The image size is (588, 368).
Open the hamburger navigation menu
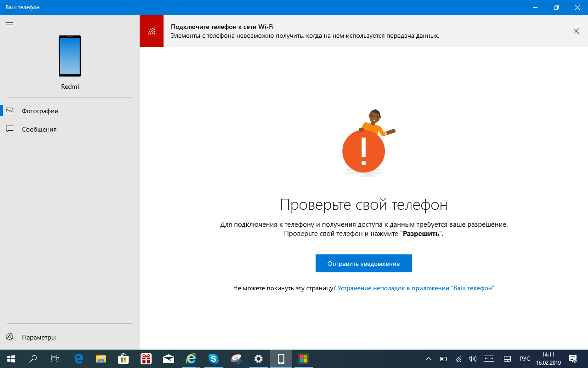tap(9, 24)
